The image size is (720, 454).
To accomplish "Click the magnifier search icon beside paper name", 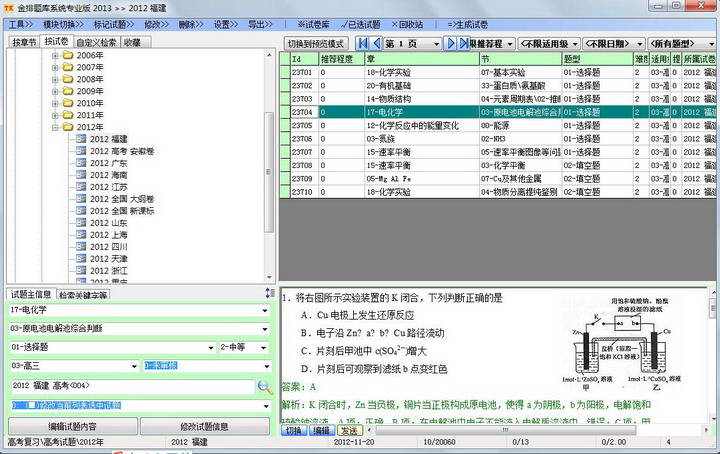I will click(x=264, y=387).
